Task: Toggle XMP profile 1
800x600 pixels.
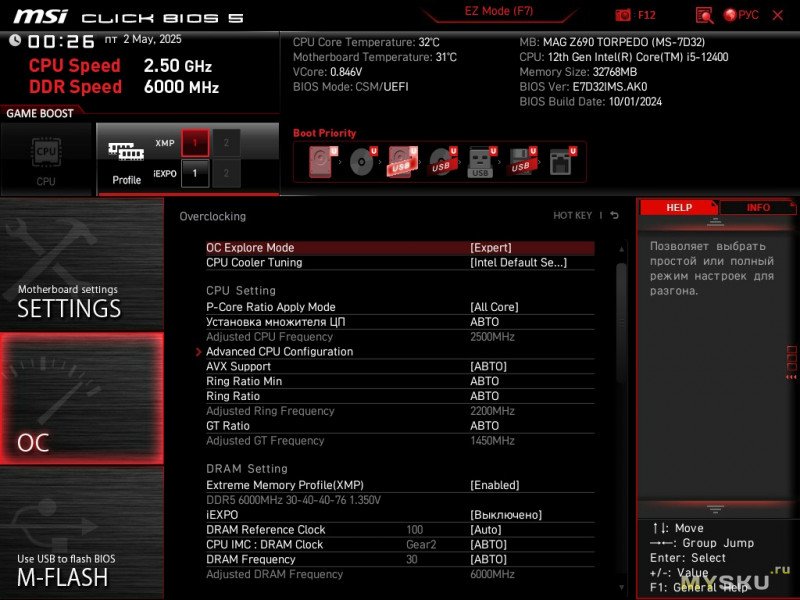Action: pyautogui.click(x=195, y=143)
